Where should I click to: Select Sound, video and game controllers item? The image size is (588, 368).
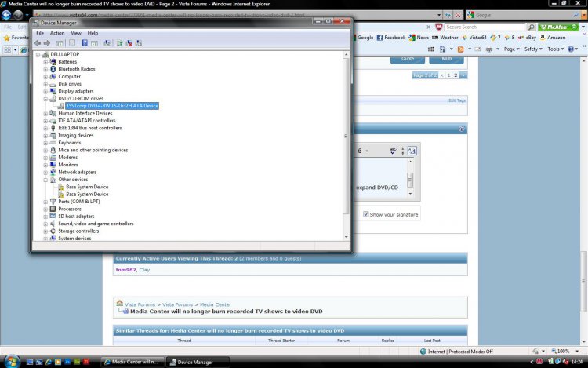pos(96,224)
